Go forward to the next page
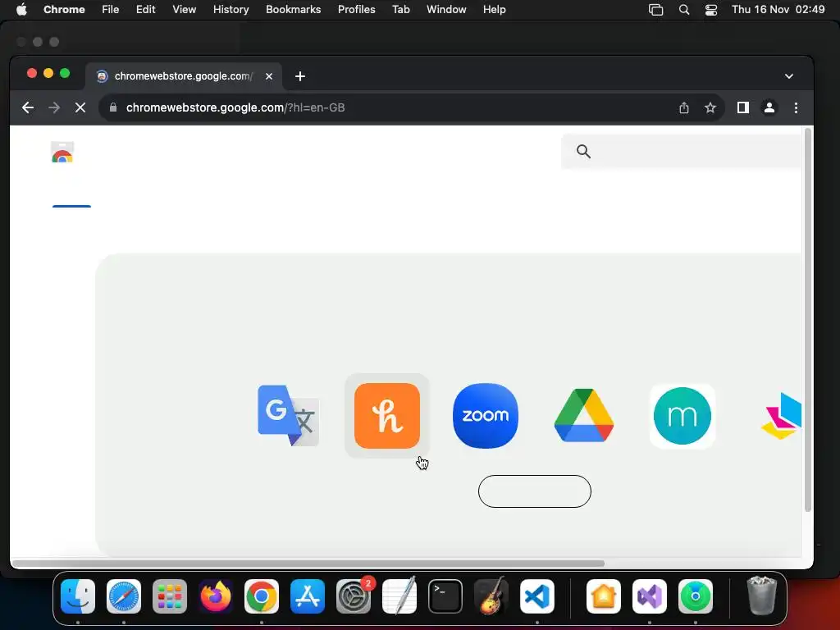 tap(54, 107)
